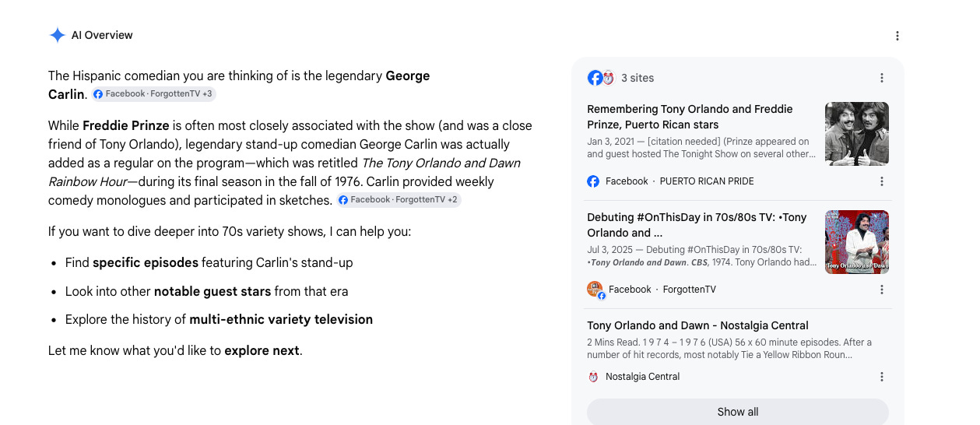This screenshot has width=980, height=425.
Task: Open the three-dot menu next to 3 sites
Action: click(882, 78)
